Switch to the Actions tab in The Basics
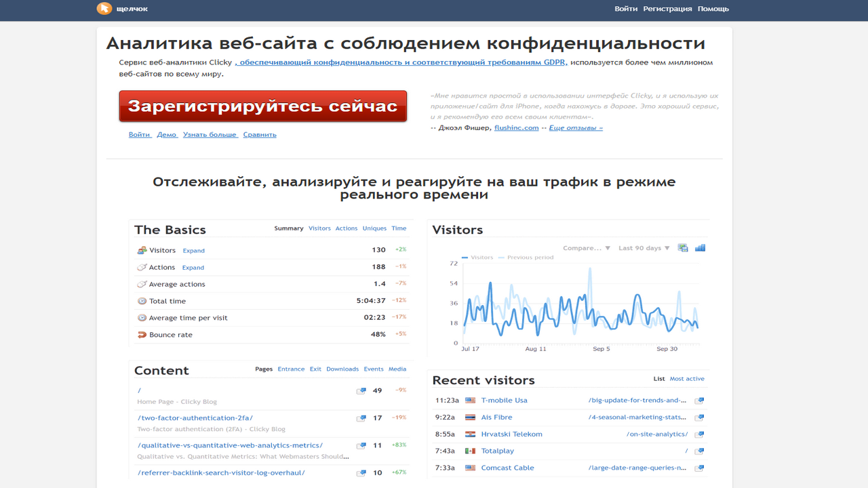 click(x=347, y=228)
